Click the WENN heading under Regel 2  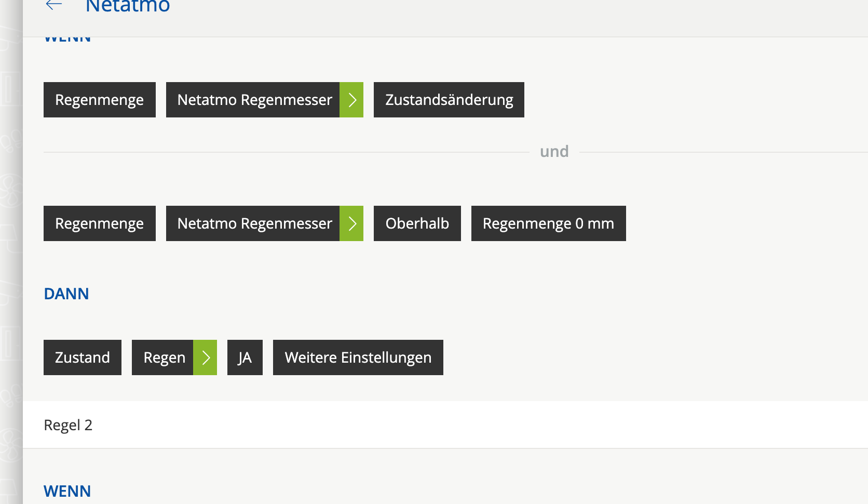[67, 491]
